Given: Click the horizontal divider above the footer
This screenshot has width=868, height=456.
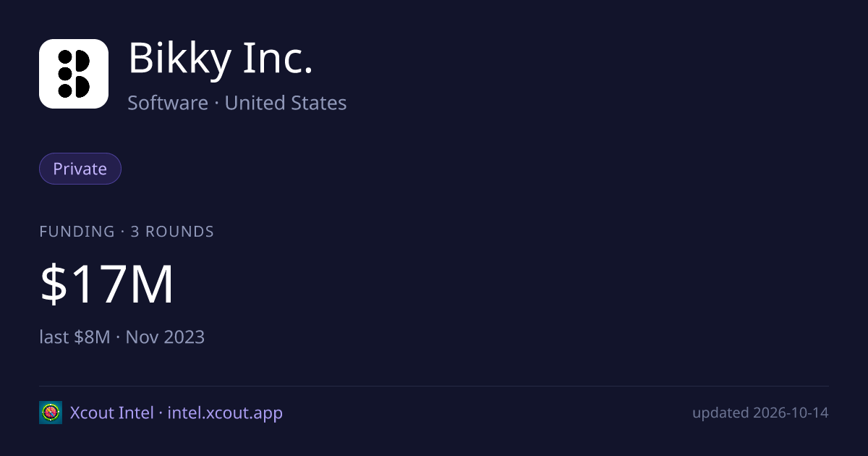Looking at the screenshot, I should (434, 386).
